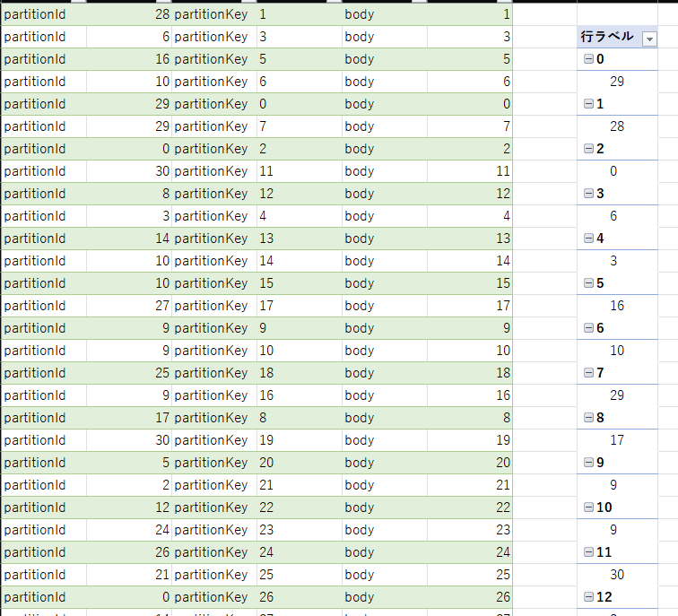Screen dimensions: 678x616
Task: Select partitionId value 5 in partitionKey 20 row
Action: click(x=129, y=463)
